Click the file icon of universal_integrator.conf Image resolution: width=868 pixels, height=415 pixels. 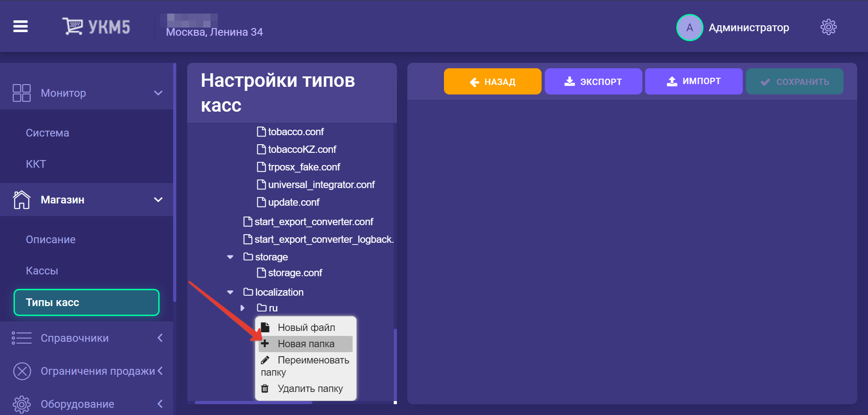click(261, 184)
